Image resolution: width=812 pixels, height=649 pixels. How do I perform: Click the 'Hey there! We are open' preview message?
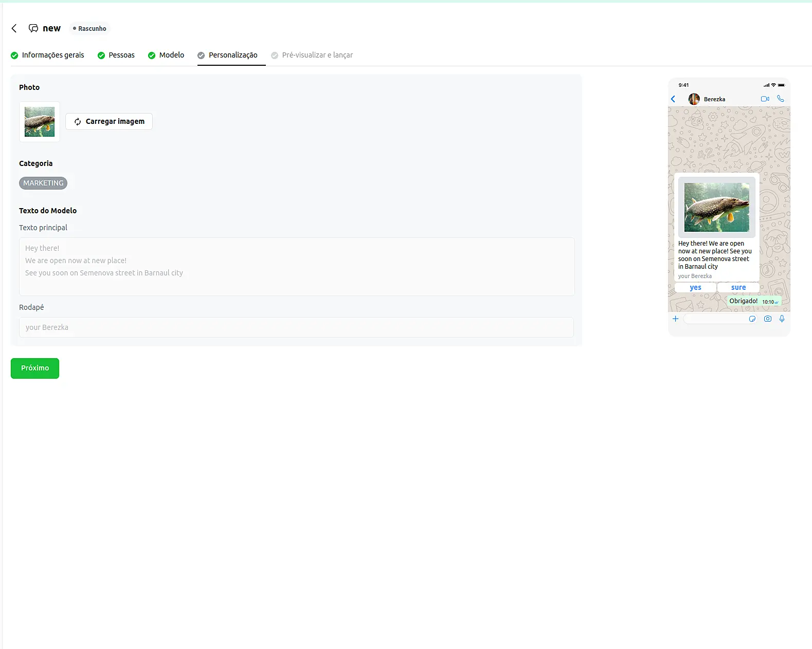tap(715, 255)
